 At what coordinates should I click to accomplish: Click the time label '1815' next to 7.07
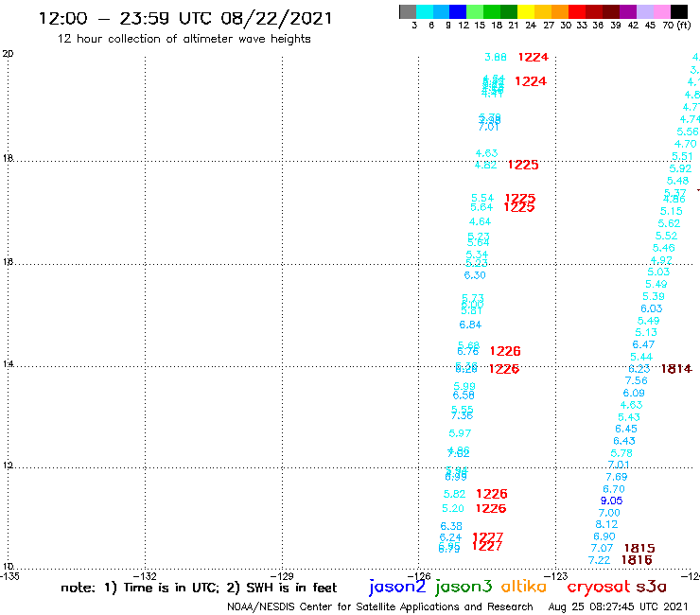[639, 548]
